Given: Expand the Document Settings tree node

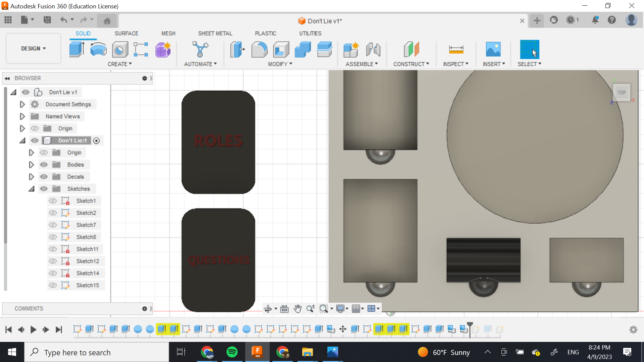Looking at the screenshot, I should coord(22,104).
